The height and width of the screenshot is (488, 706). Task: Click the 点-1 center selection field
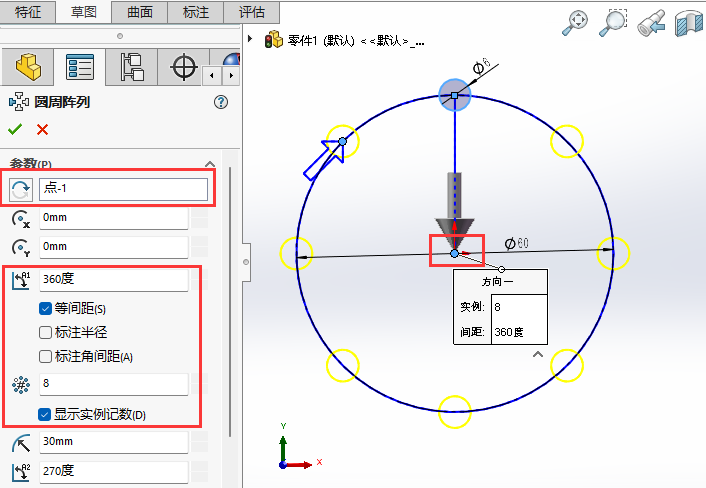pyautogui.click(x=123, y=189)
